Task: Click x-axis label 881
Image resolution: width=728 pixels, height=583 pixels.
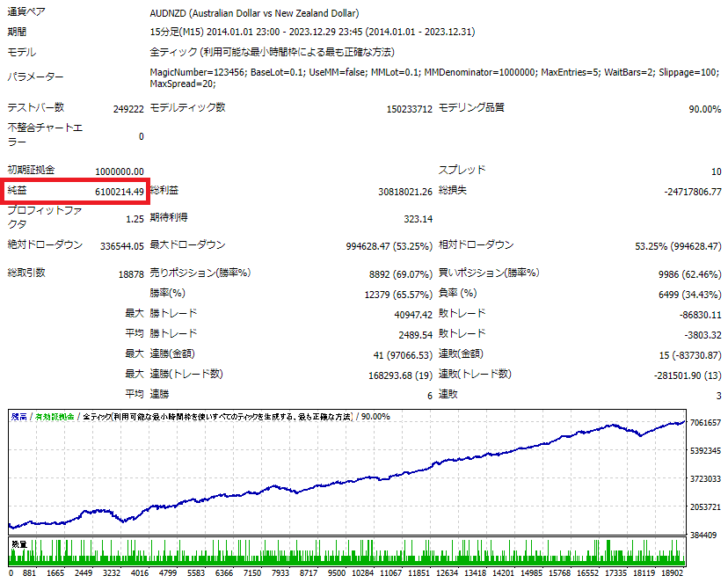Action: (x=29, y=573)
